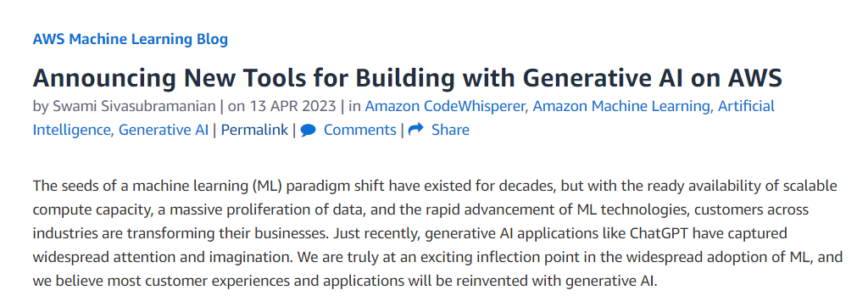Viewport: 868px width, 307px height.
Task: Open the Comments text link
Action: [359, 130]
